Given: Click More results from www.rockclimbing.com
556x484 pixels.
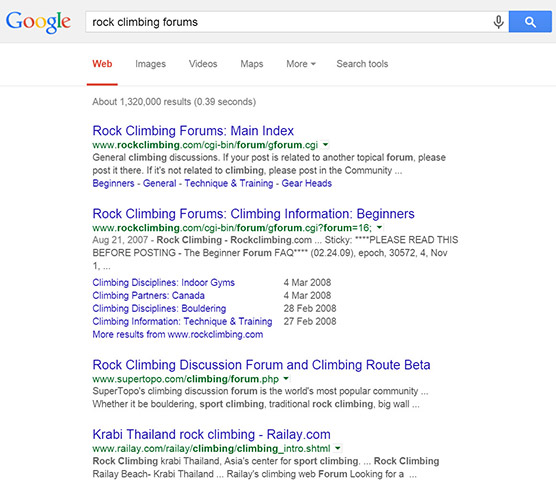Looking at the screenshot, I should (178, 334).
